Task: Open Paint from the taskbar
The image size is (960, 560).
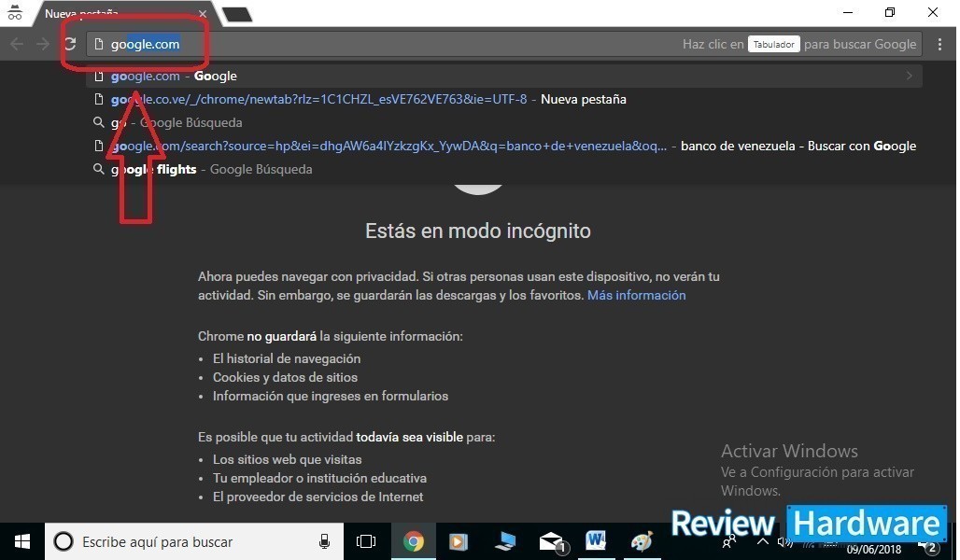Action: pos(642,541)
